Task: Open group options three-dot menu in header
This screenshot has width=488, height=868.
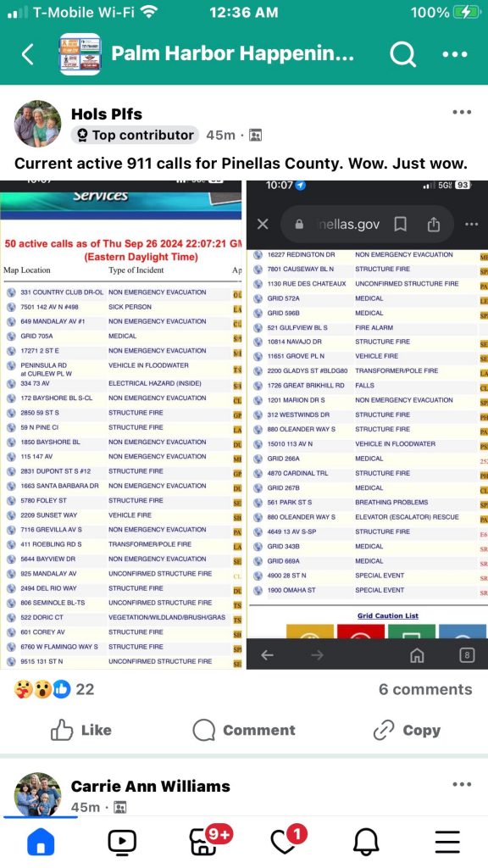Action: (x=455, y=54)
